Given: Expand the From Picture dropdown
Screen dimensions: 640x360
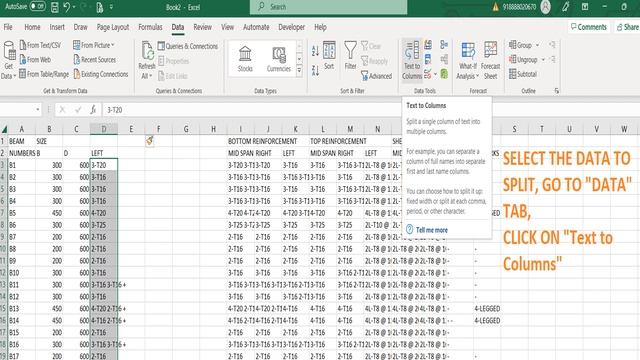Looking at the screenshot, I should [113, 45].
